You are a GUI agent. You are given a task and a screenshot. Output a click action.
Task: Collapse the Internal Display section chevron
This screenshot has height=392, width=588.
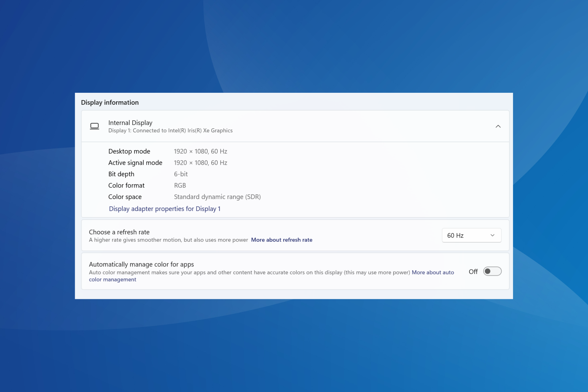click(498, 126)
